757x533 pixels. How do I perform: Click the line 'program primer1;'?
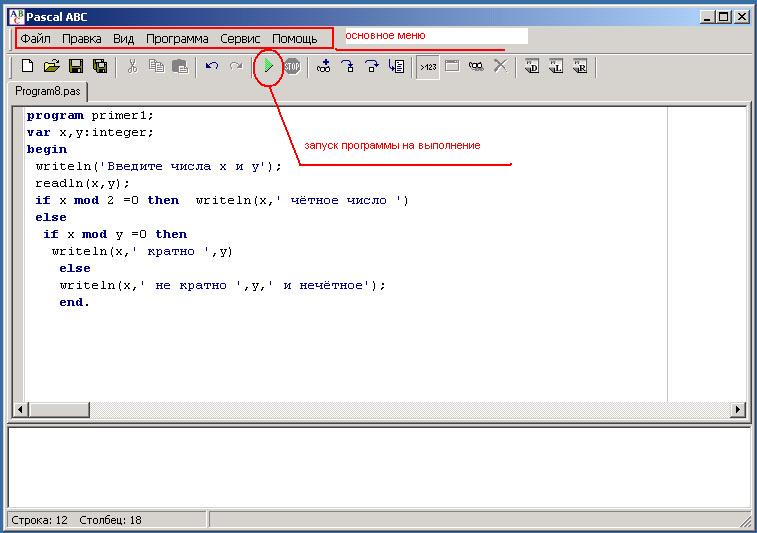[90, 115]
